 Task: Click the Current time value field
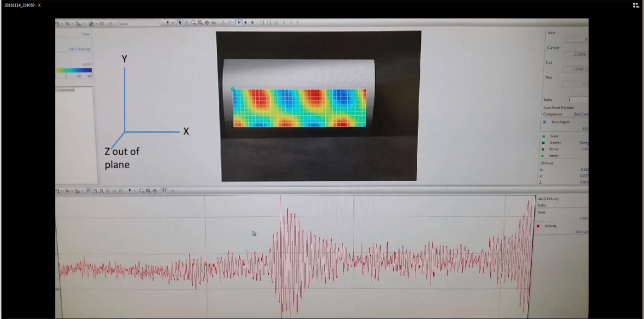[576, 55]
